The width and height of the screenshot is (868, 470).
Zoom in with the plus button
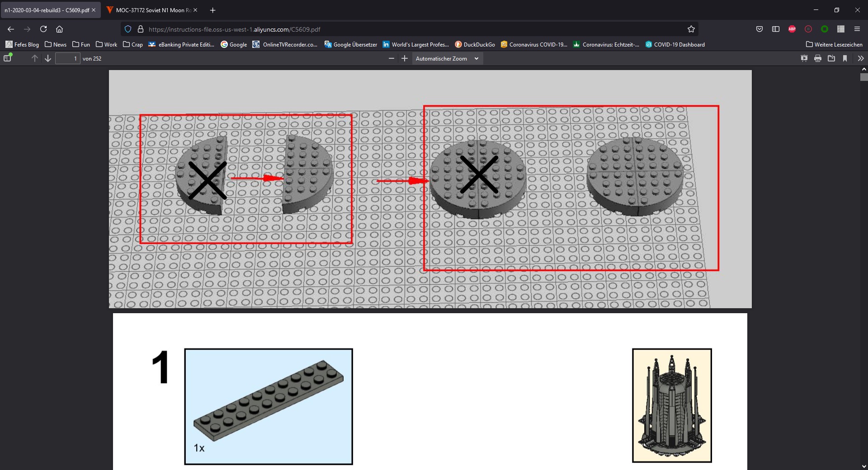(405, 58)
